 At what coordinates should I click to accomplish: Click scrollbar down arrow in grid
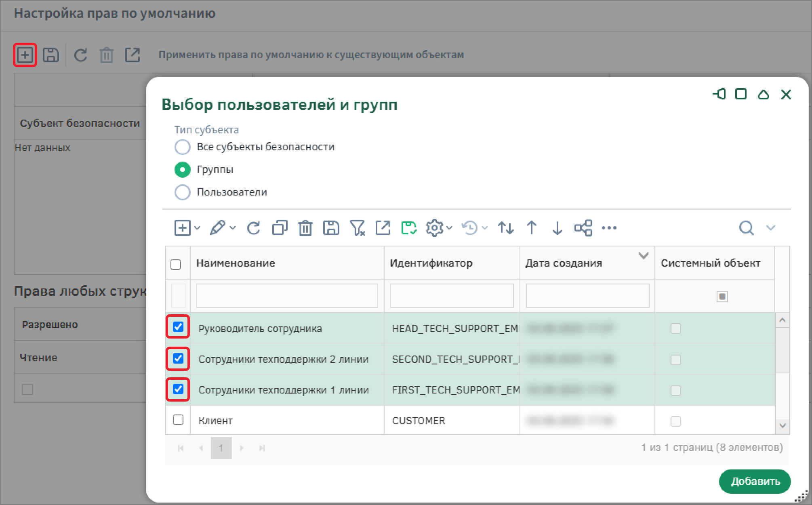pos(783,426)
